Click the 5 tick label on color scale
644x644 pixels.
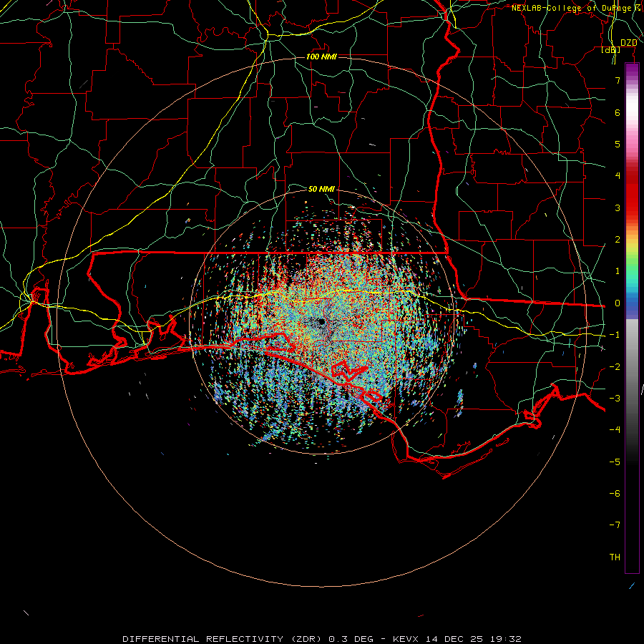click(x=618, y=144)
